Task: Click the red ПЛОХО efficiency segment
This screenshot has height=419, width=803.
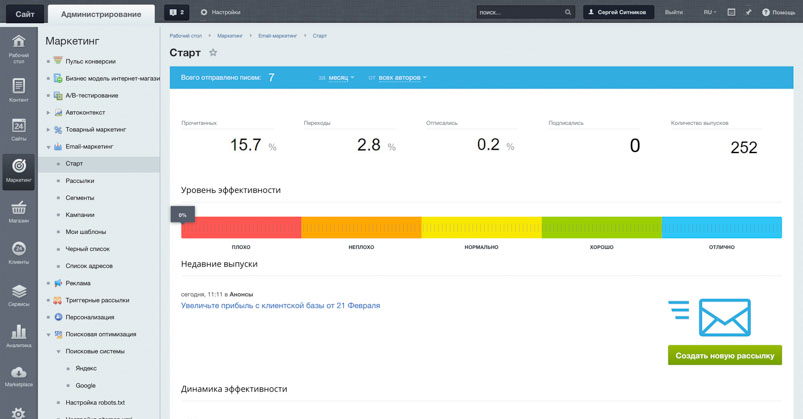Action: tap(241, 227)
